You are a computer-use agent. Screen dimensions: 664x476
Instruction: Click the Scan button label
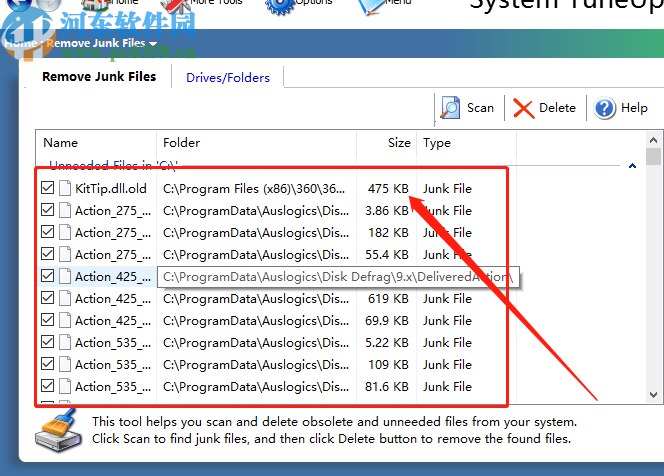click(x=480, y=108)
